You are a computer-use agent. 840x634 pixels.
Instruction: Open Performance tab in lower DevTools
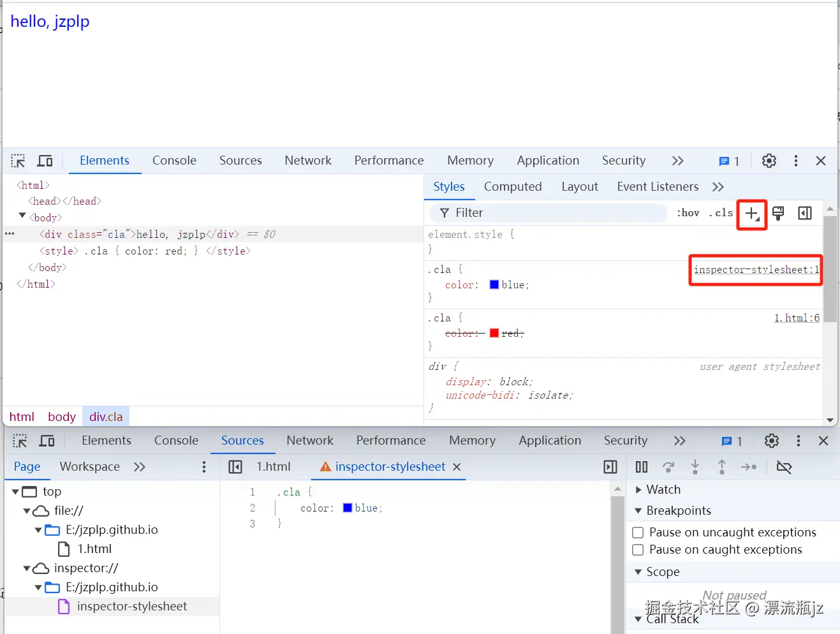click(x=391, y=441)
